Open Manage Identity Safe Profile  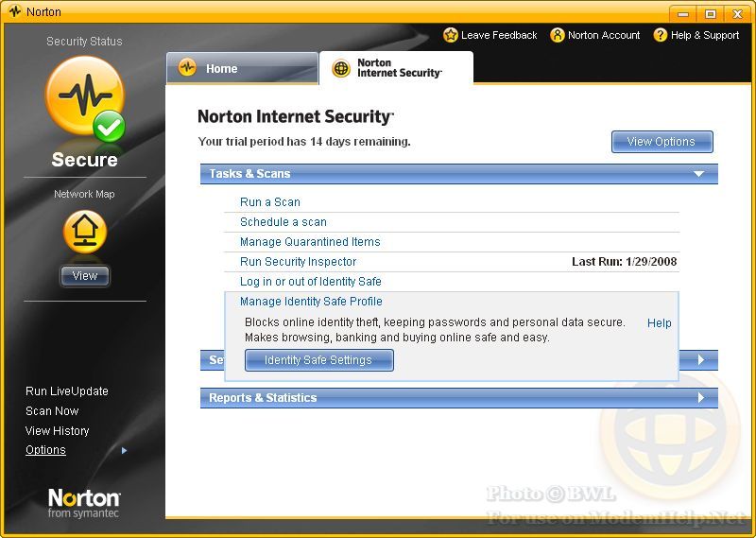(x=311, y=302)
